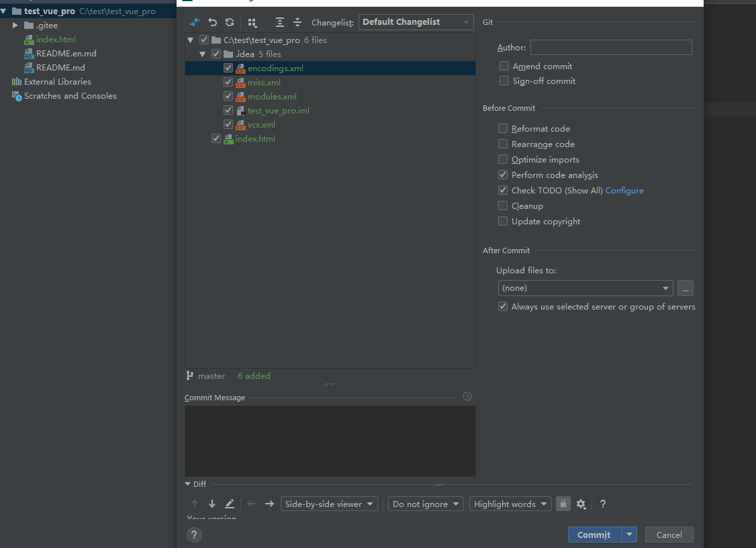The width and height of the screenshot is (756, 548).
Task: Click the Refresh changes icon
Action: tap(230, 22)
